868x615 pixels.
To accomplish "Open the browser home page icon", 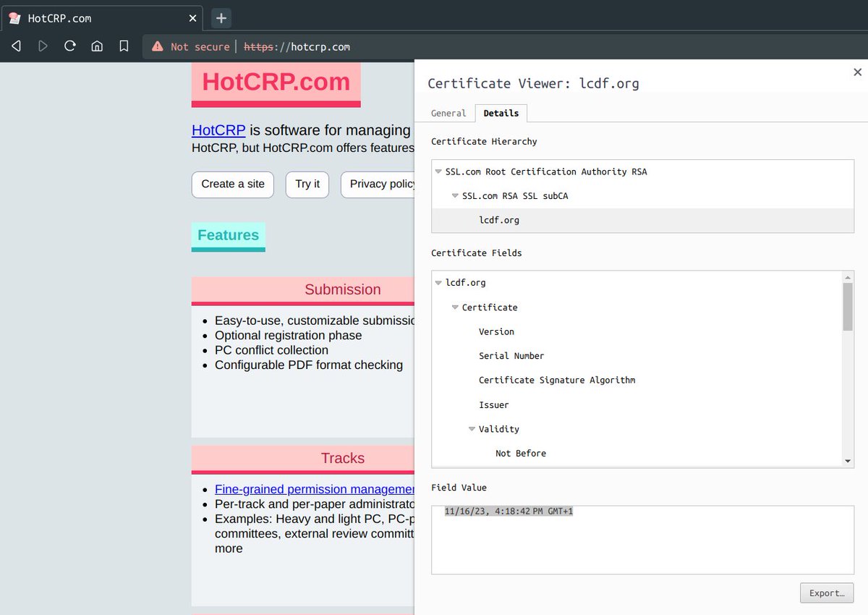I will point(97,46).
